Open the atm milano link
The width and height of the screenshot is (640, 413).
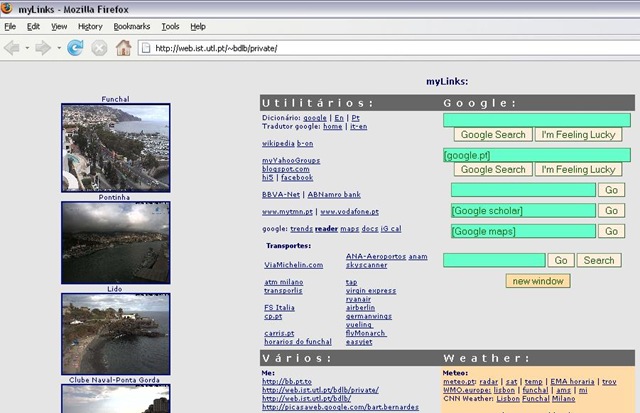pyautogui.click(x=284, y=282)
